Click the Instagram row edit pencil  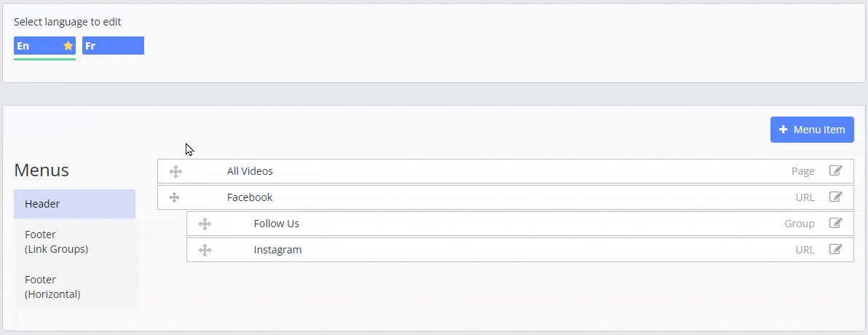point(836,250)
